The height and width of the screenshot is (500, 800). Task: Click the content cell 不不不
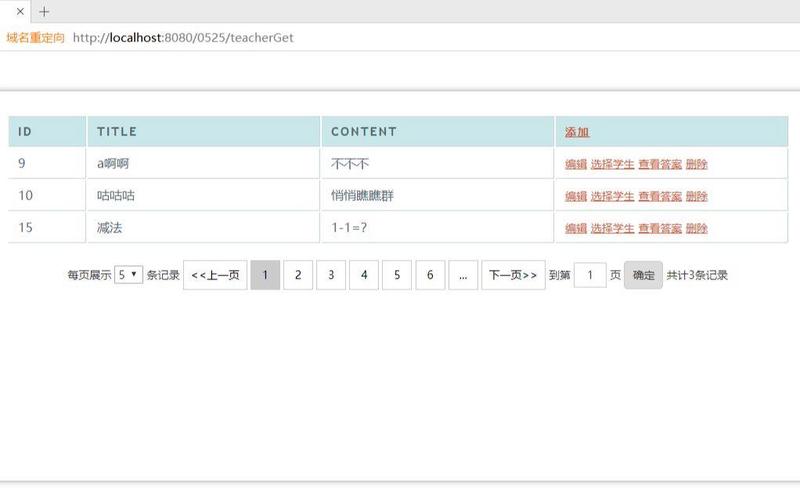pos(438,163)
